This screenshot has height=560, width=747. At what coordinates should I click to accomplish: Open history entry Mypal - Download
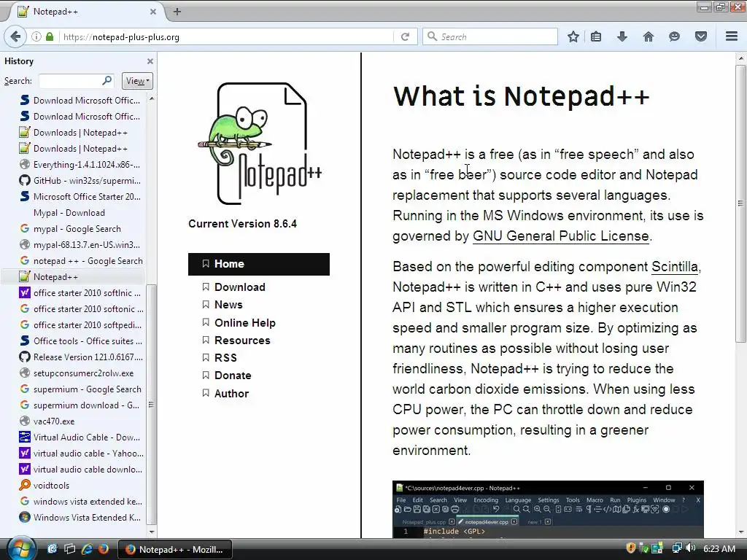click(x=69, y=213)
